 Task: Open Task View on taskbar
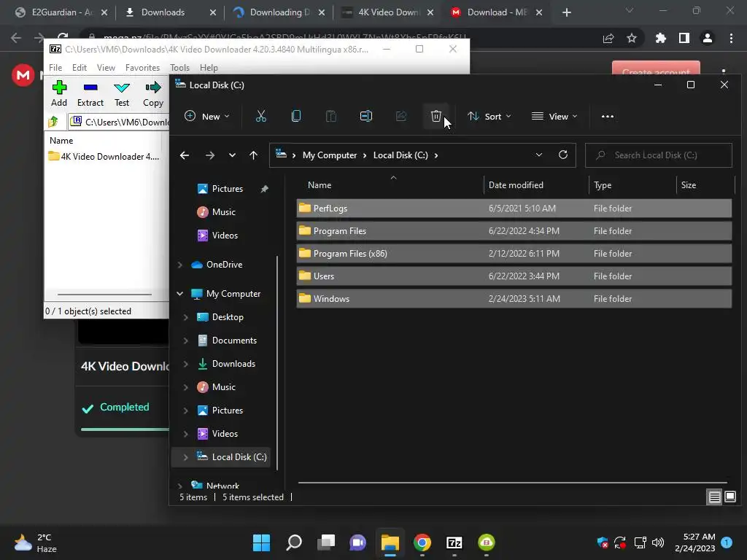tap(326, 542)
